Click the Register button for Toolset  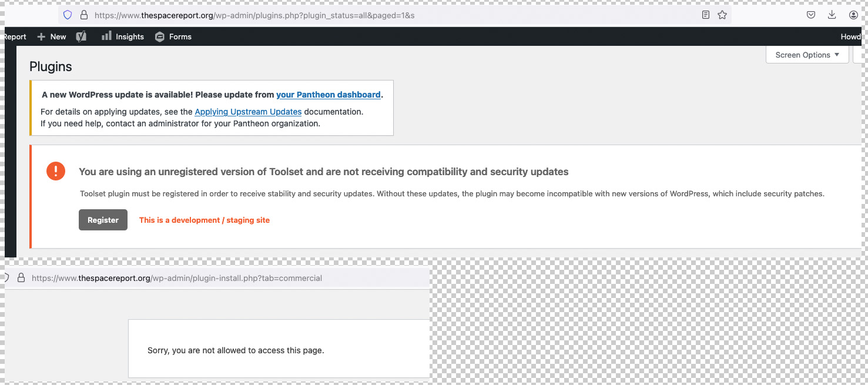coord(103,220)
